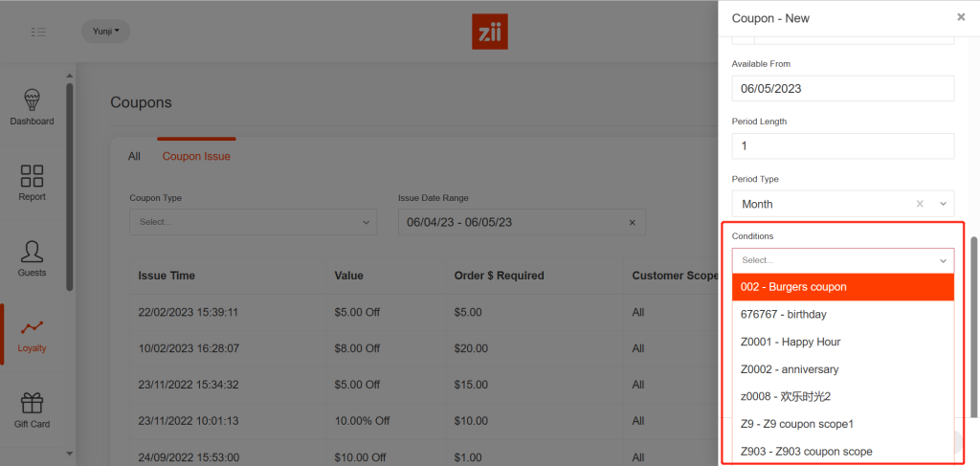Select the Loyalty chart icon
Image resolution: width=980 pixels, height=466 pixels.
(32, 327)
